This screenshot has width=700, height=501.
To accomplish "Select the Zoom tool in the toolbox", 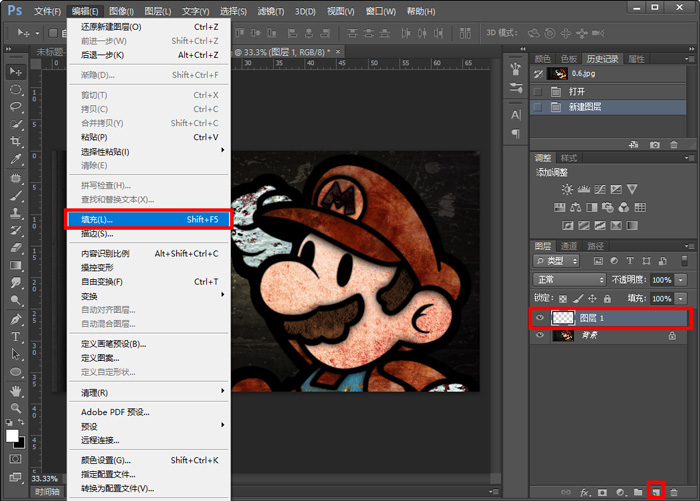I will pos(16,408).
